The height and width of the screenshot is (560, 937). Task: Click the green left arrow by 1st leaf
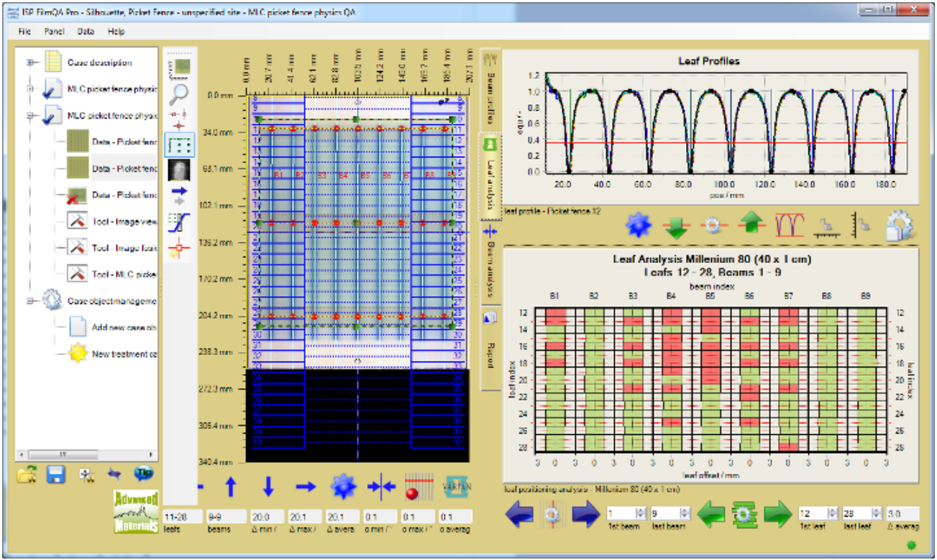coord(713,515)
